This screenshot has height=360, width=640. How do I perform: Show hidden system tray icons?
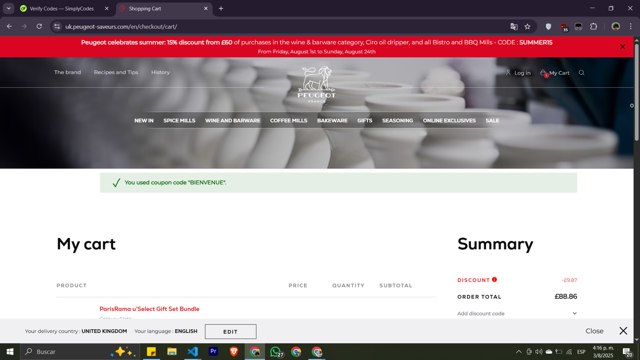(518, 351)
